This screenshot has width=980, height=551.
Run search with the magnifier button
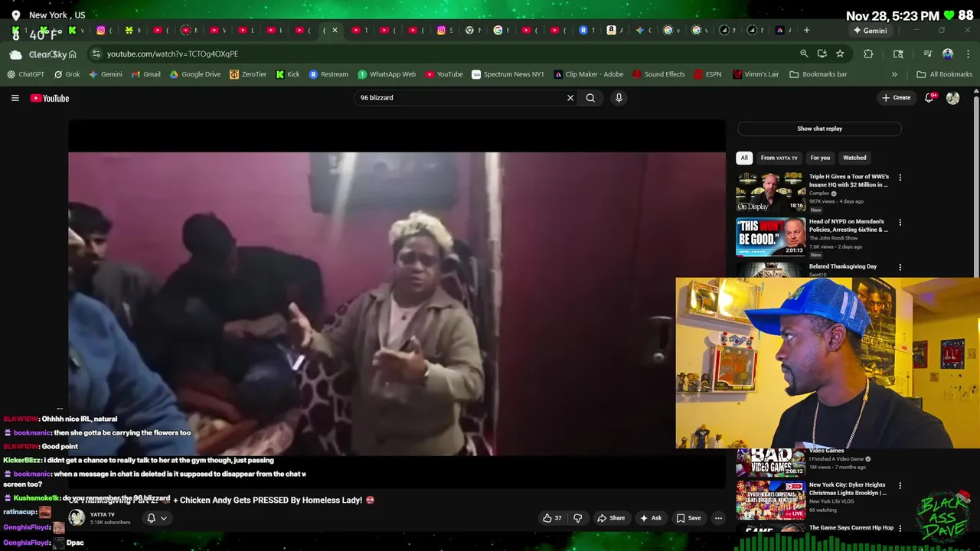click(590, 98)
